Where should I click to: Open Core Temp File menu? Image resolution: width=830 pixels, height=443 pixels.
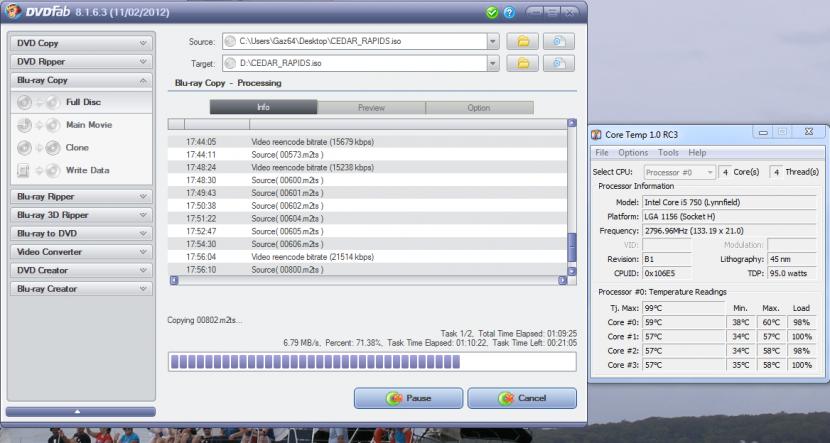pos(602,152)
